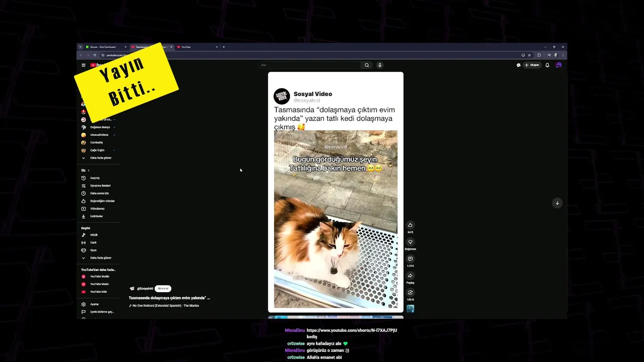The image size is (644, 362).
Task: Close the Kick Dashboard tab
Action: (x=126, y=47)
